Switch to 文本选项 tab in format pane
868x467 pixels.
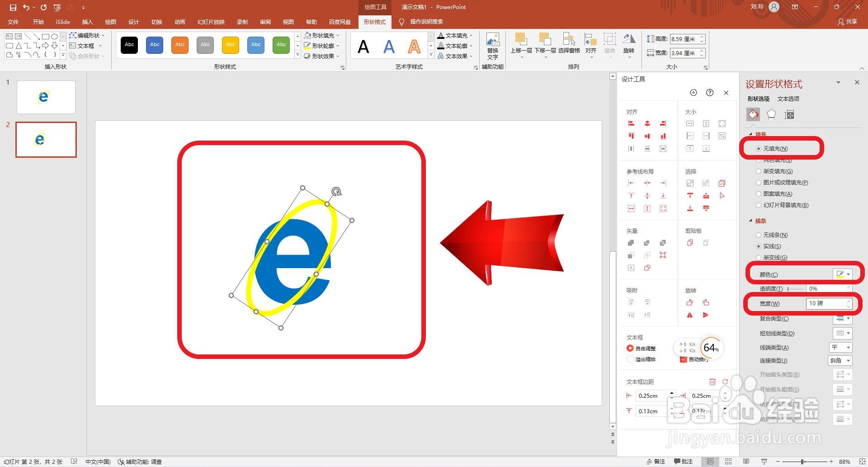point(788,99)
